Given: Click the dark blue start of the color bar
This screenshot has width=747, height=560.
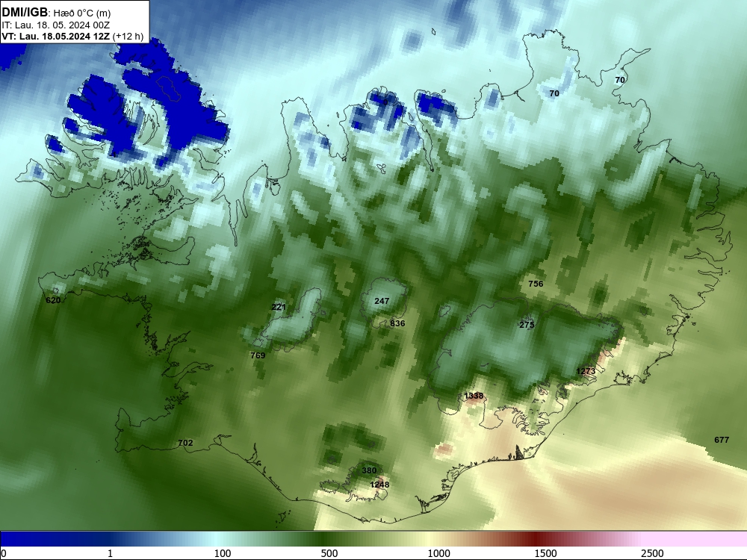Looking at the screenshot, I should coord(28,538).
